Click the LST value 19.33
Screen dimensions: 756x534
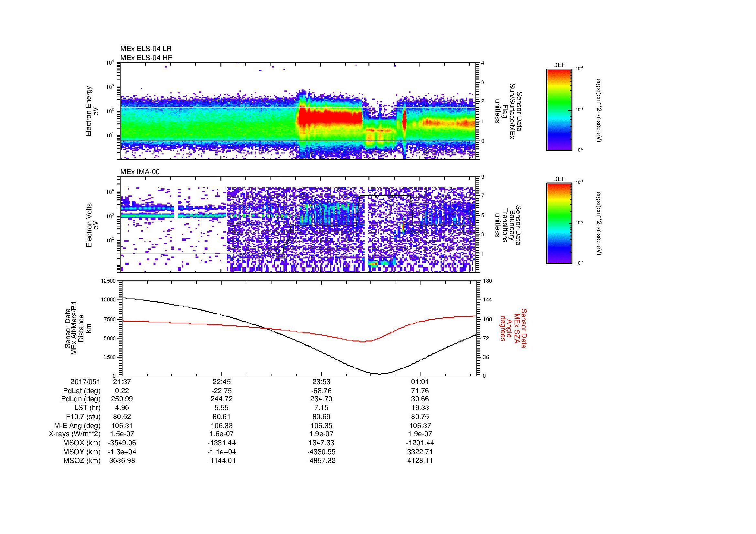[420, 408]
